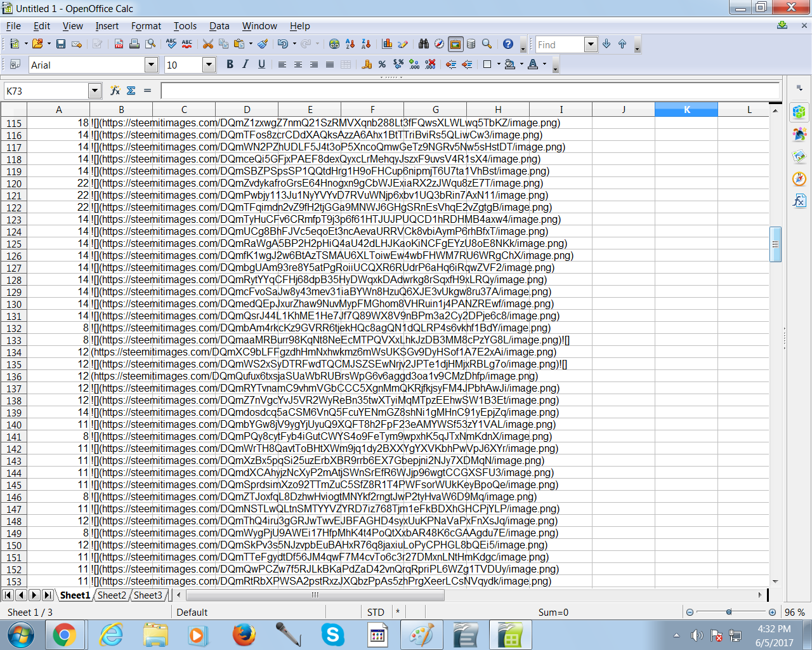Toggle Align Right
Image resolution: width=812 pixels, height=650 pixels.
coord(314,64)
